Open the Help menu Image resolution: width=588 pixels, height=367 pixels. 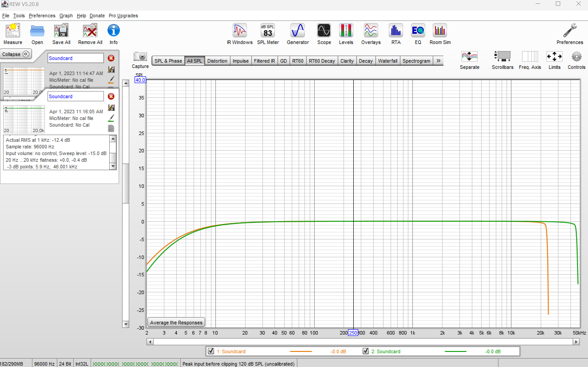click(x=81, y=16)
